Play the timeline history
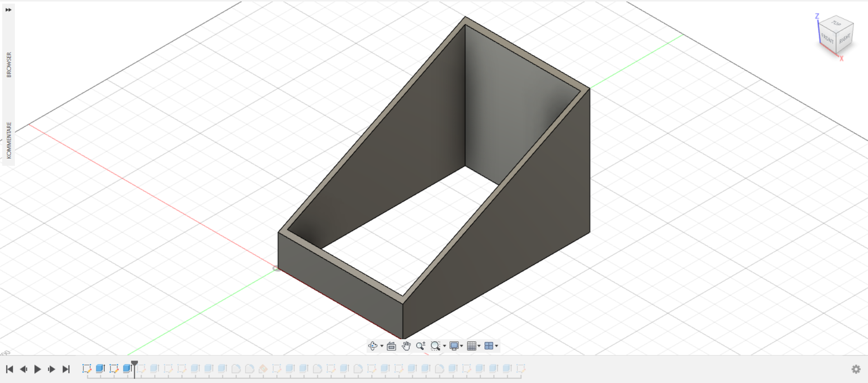 point(38,369)
